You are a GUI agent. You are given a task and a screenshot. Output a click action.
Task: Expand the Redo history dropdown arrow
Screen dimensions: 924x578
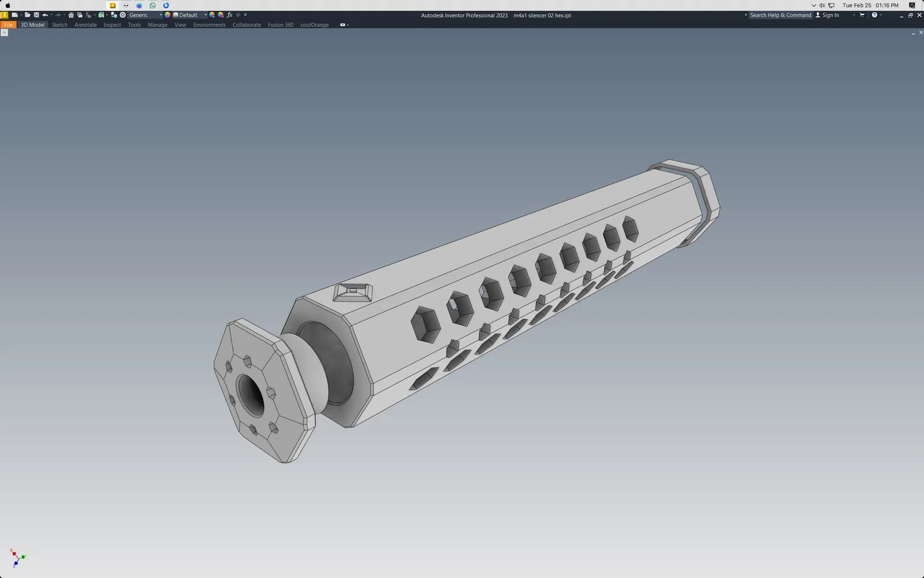(64, 15)
